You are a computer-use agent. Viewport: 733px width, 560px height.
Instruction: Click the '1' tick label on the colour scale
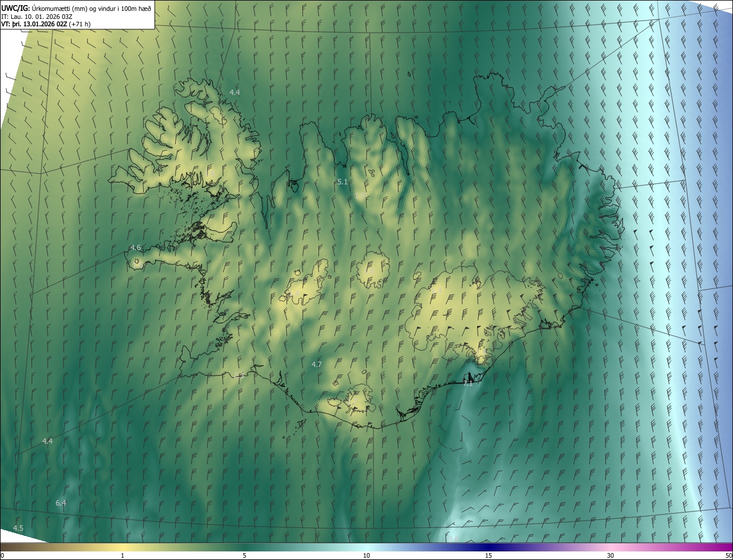(123, 555)
